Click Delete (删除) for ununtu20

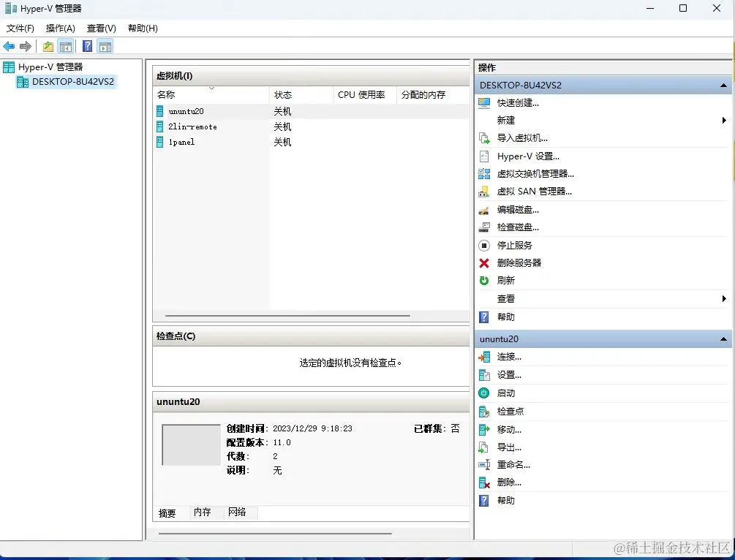[509, 483]
